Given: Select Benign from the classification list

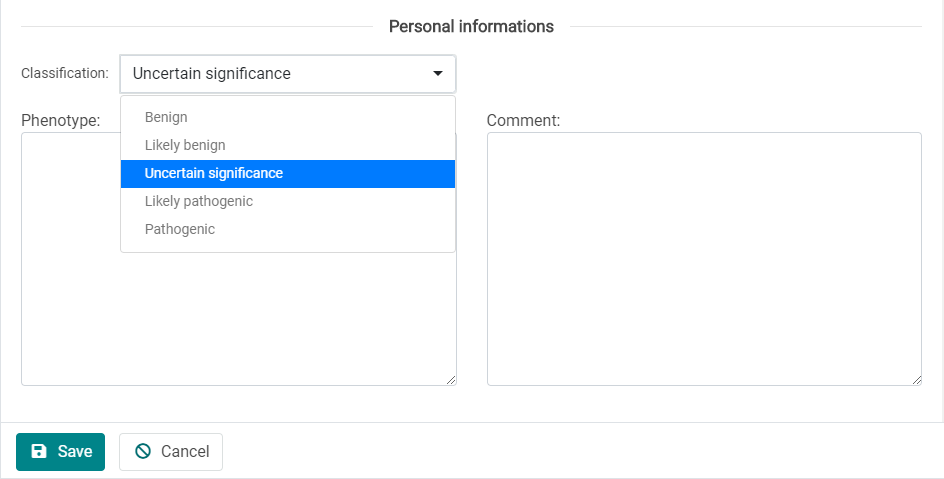Looking at the screenshot, I should tap(166, 117).
